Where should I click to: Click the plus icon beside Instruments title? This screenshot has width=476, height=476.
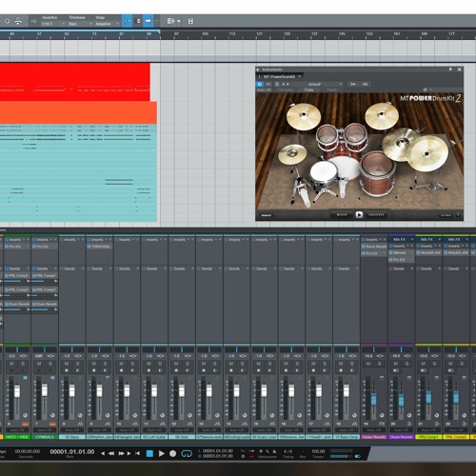pos(258,69)
